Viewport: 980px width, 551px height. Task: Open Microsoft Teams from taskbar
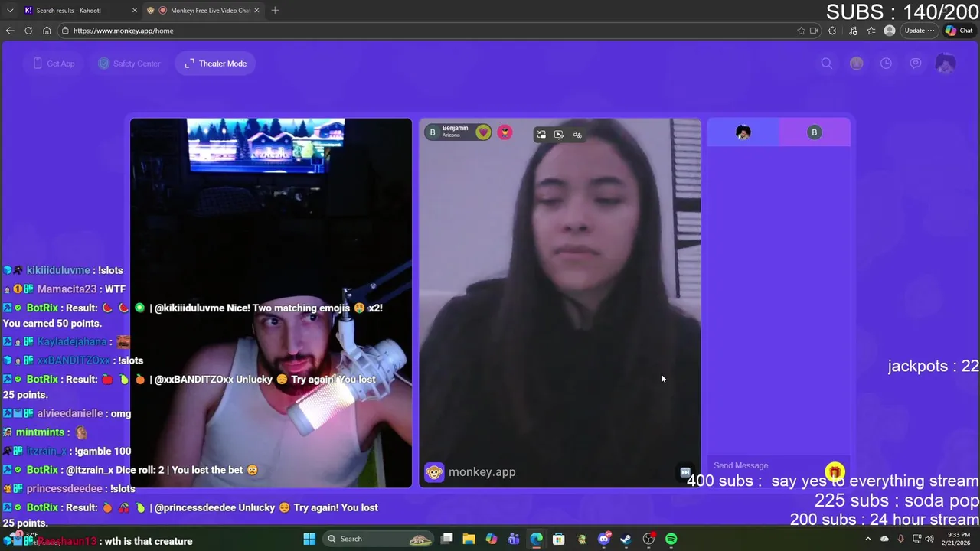tap(514, 539)
